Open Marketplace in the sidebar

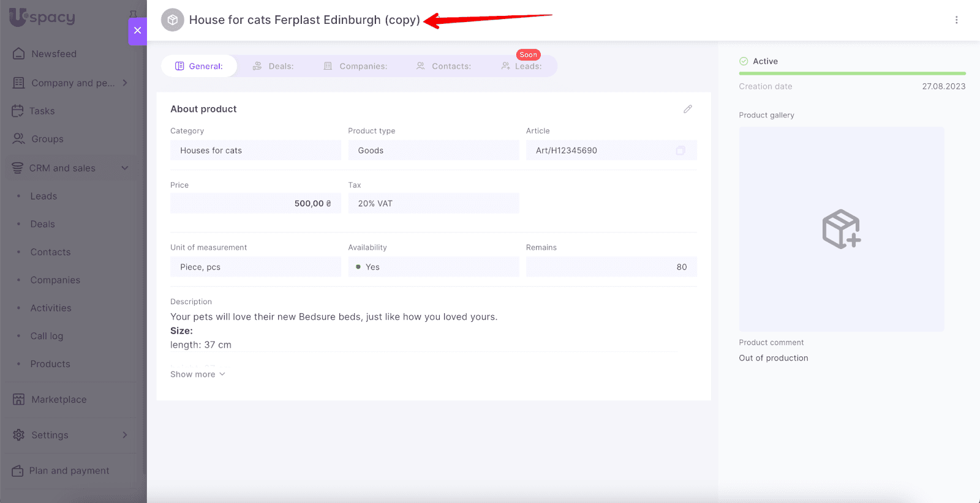[59, 400]
